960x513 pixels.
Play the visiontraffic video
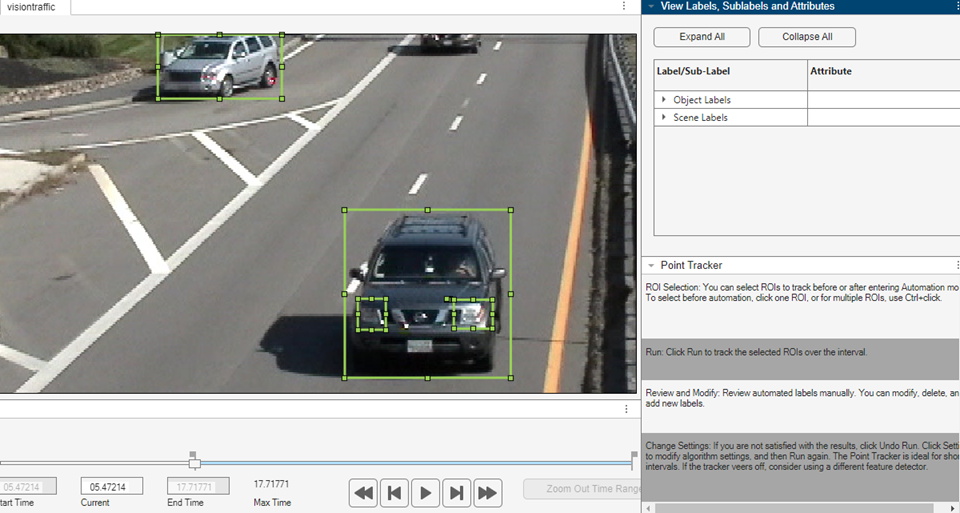426,493
